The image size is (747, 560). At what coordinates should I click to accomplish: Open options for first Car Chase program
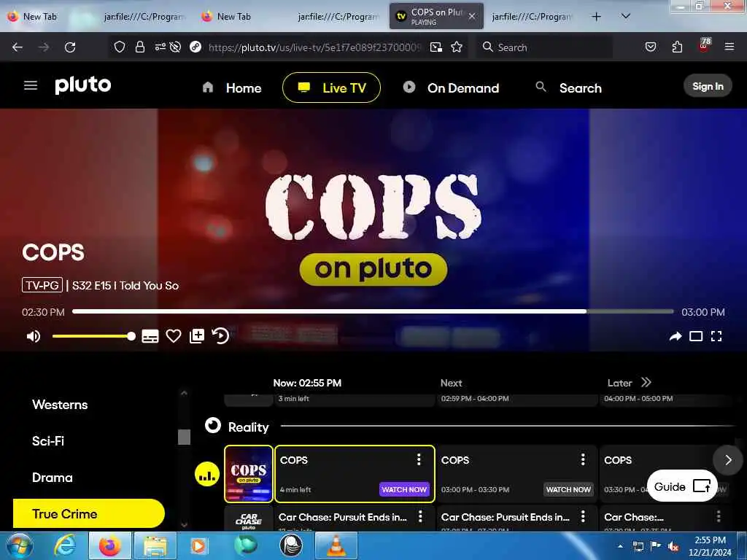(420, 517)
